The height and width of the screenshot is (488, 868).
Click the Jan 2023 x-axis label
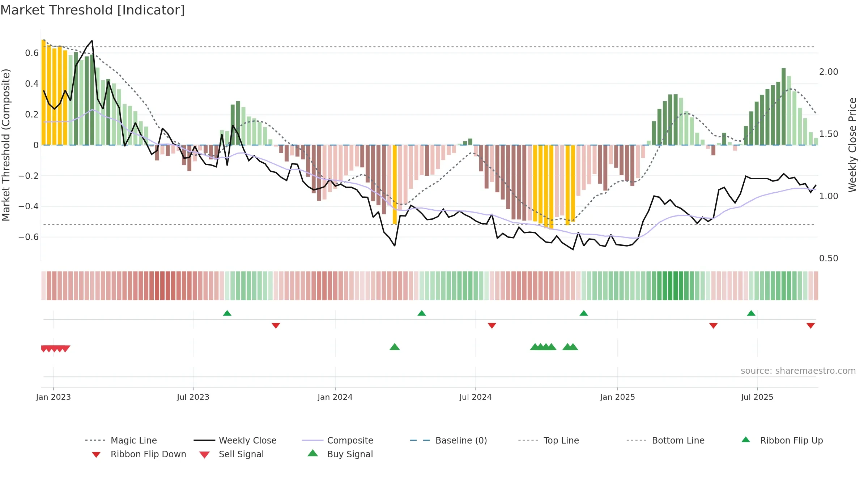tap(54, 397)
